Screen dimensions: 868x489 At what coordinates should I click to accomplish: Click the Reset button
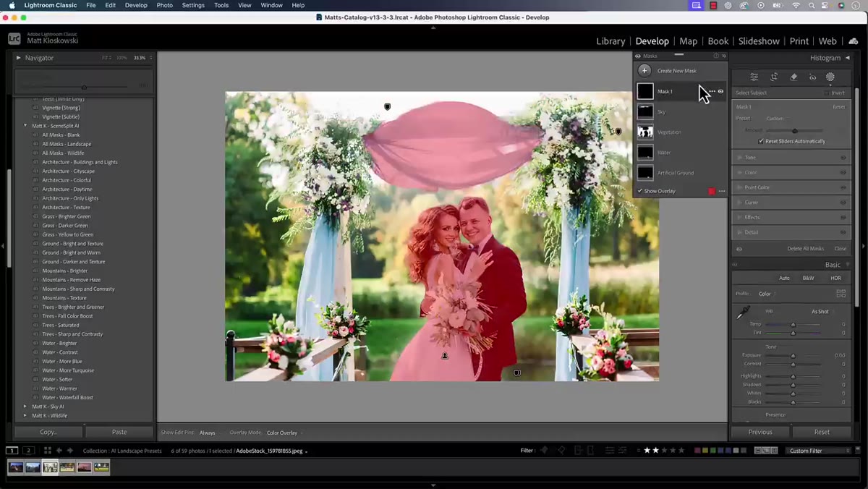822,432
